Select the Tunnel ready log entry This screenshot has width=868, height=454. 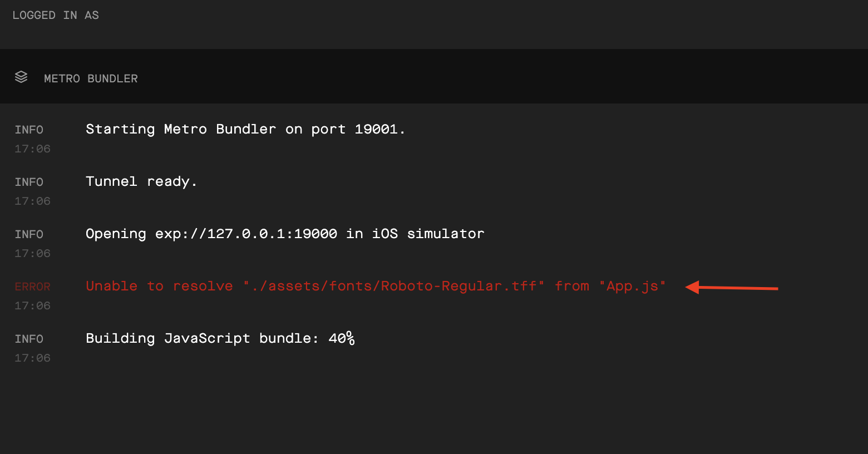pos(141,181)
